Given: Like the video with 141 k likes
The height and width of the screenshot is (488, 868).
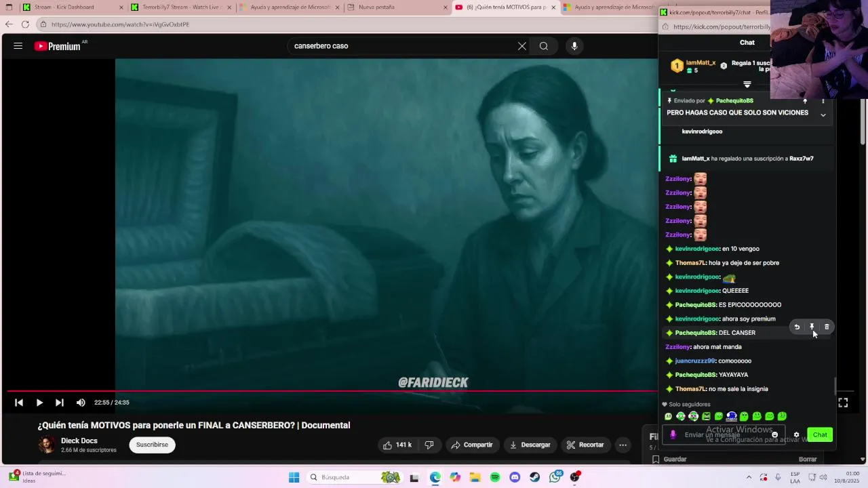Looking at the screenshot, I should coord(397,445).
